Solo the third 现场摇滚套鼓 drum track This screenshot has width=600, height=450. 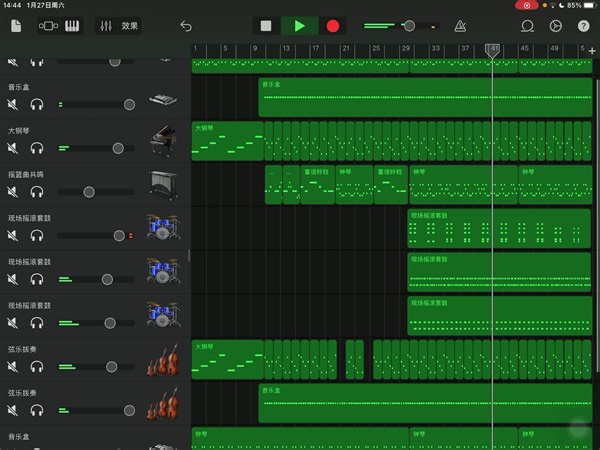pyautogui.click(x=37, y=323)
